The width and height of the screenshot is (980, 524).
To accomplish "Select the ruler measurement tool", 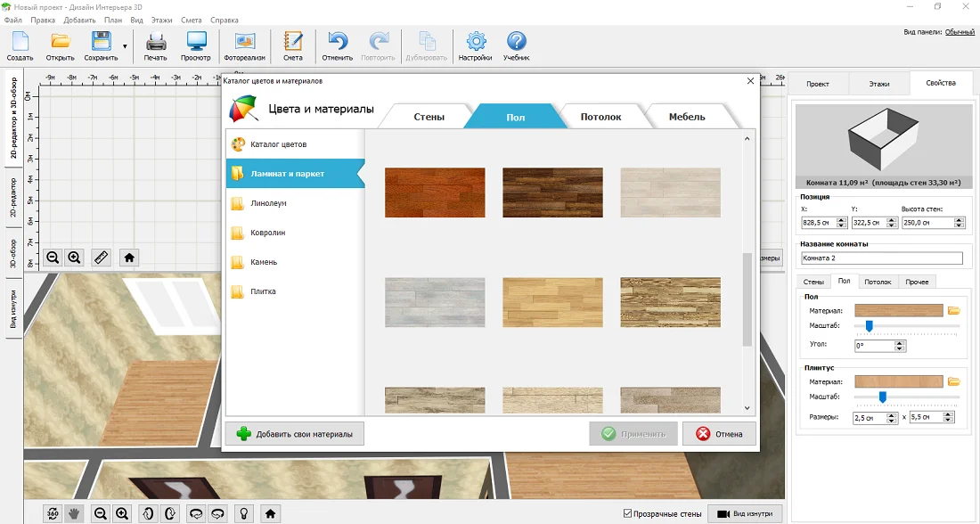I will pos(101,258).
